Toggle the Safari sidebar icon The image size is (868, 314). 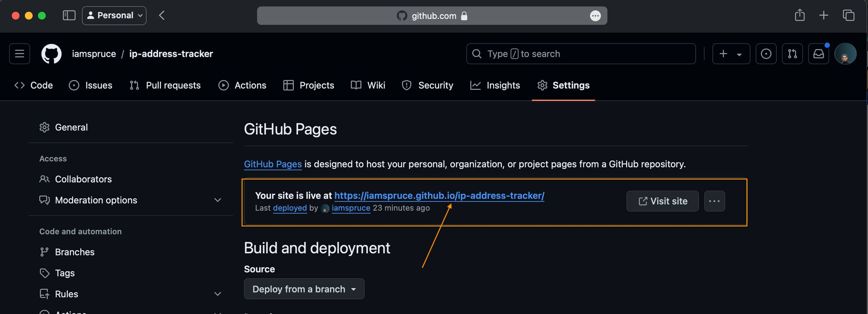pos(69,16)
